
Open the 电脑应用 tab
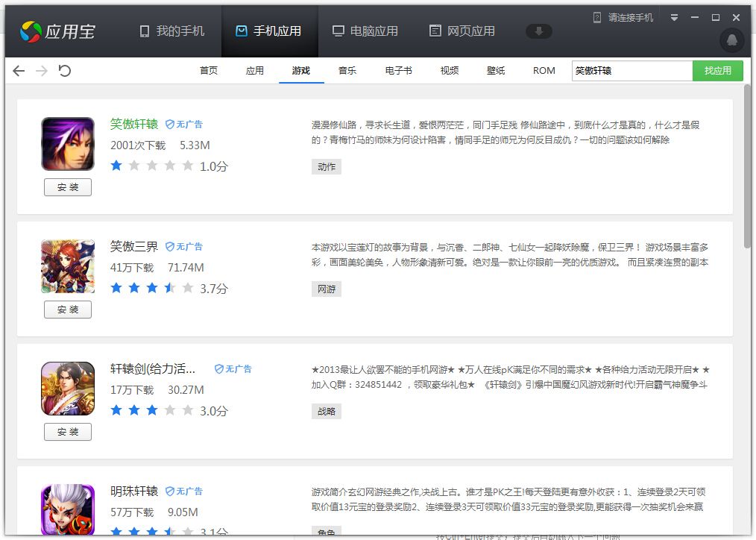click(x=365, y=31)
